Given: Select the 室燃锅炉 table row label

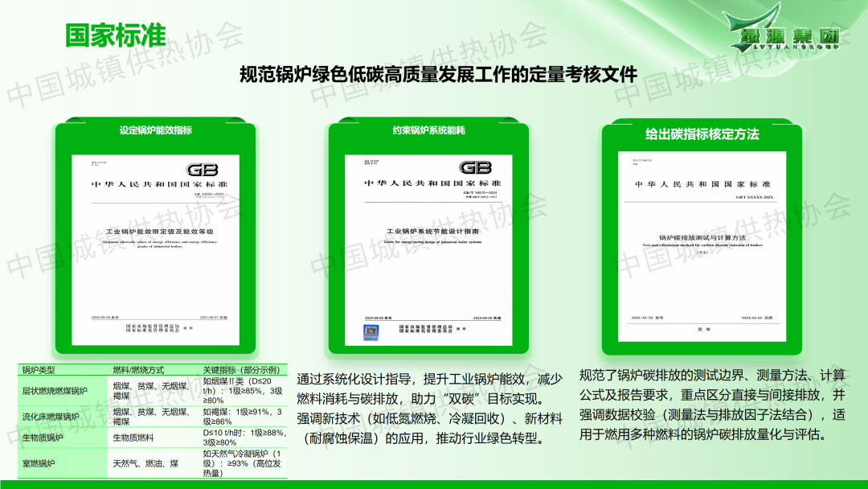Looking at the screenshot, I should pyautogui.click(x=39, y=463).
